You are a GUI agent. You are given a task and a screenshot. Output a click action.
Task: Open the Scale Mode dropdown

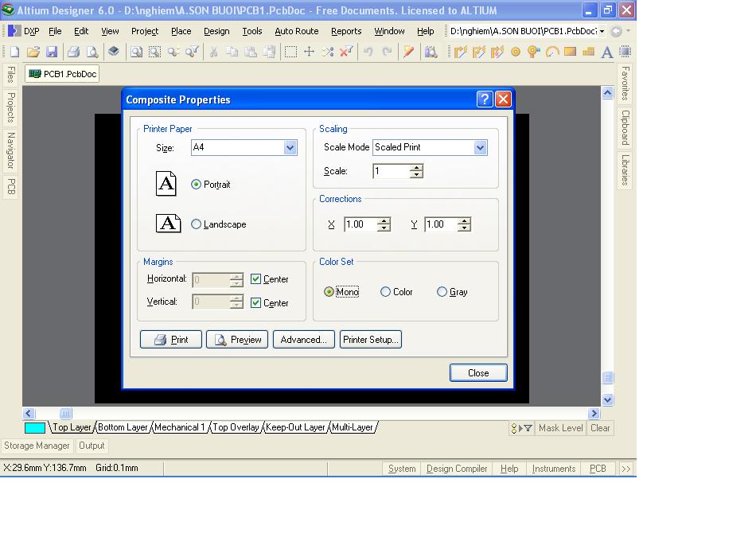(x=480, y=147)
